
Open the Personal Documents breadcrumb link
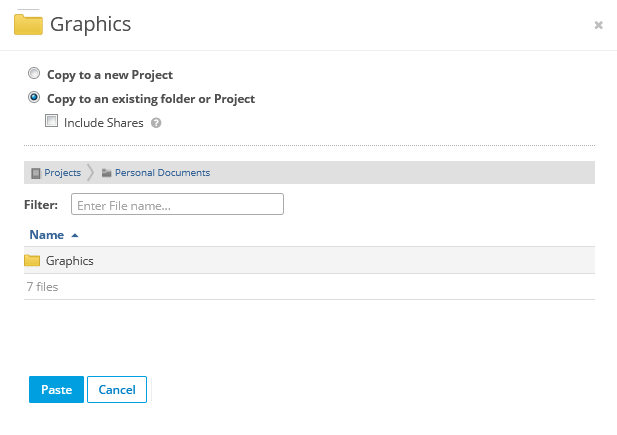tap(162, 172)
